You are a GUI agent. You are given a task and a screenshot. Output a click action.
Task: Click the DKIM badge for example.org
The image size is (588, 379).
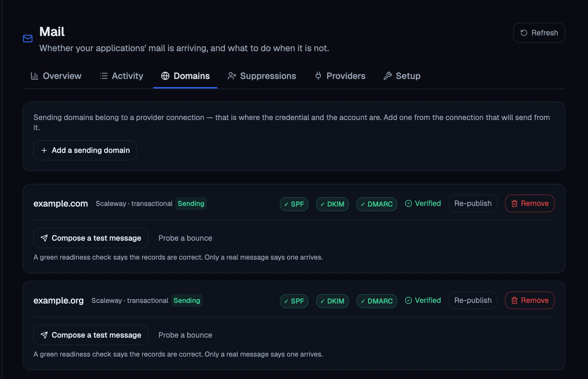pyautogui.click(x=332, y=301)
